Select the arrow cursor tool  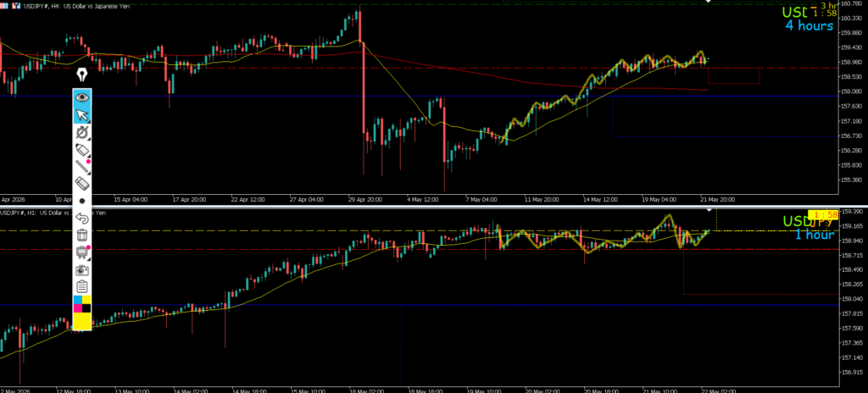(x=82, y=114)
